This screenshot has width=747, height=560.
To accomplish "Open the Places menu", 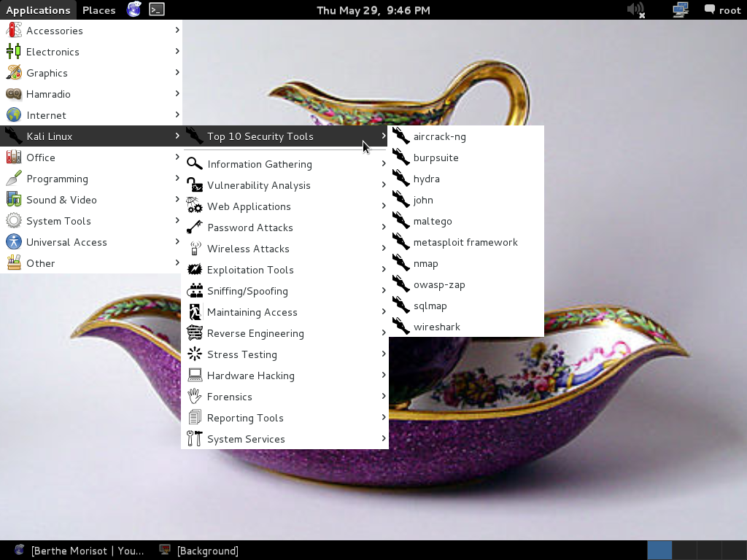I will (98, 10).
